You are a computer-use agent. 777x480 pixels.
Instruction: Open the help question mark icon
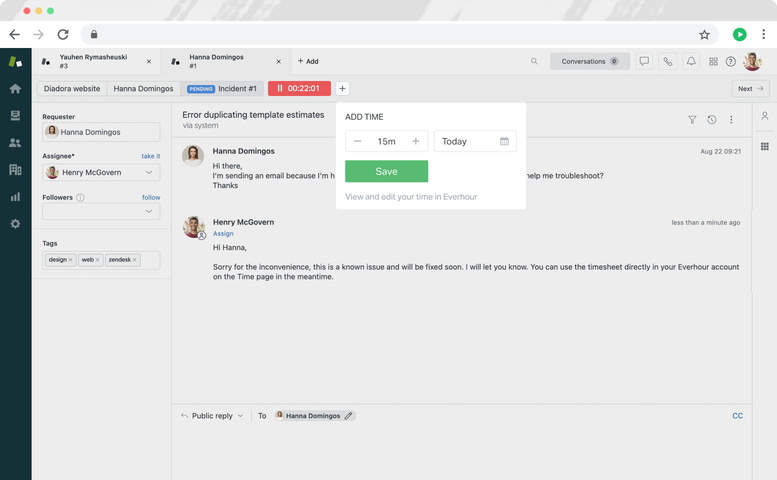[x=730, y=61]
